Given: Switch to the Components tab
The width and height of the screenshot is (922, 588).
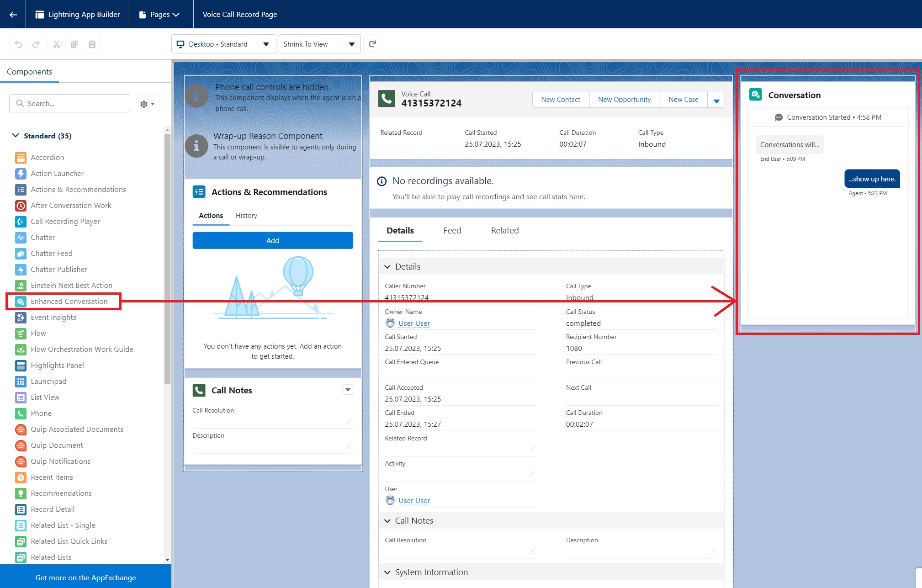Looking at the screenshot, I should pyautogui.click(x=29, y=72).
